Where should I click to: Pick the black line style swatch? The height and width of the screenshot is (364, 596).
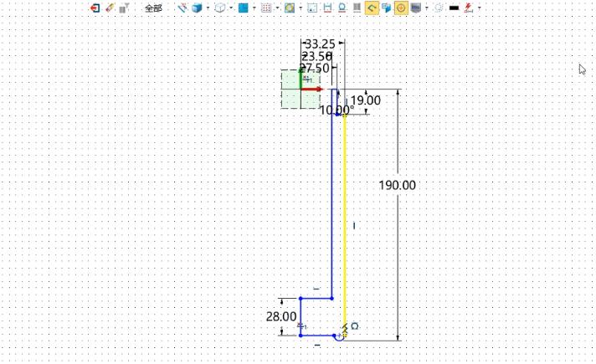pos(454,8)
